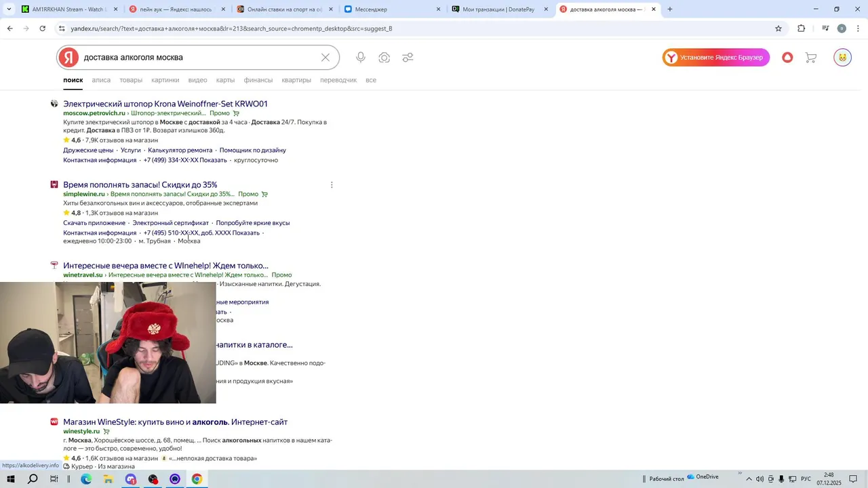The width and height of the screenshot is (868, 488).
Task: Click Помощник по дизайну sitelink
Action: [253, 150]
